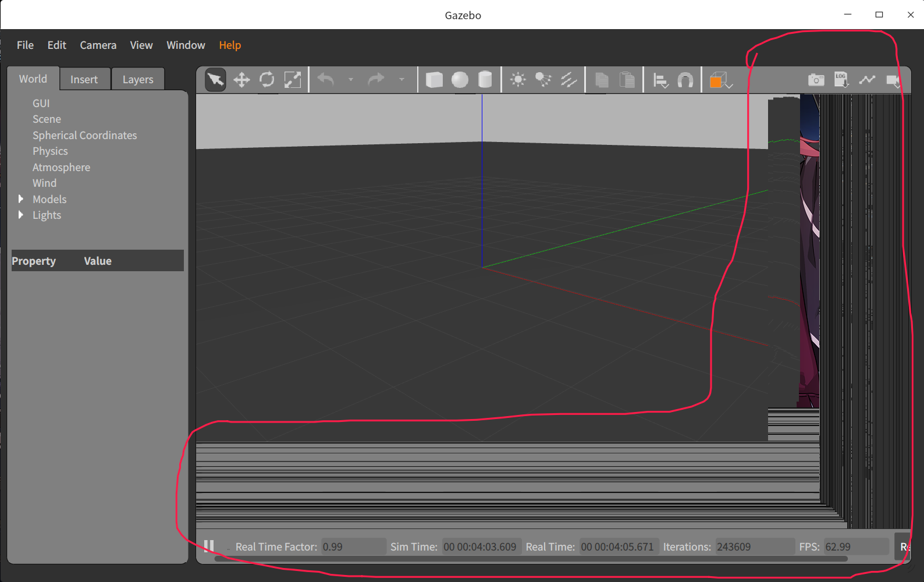Click the FPS value field
Viewport: 924px width, 582px height.
coord(857,546)
